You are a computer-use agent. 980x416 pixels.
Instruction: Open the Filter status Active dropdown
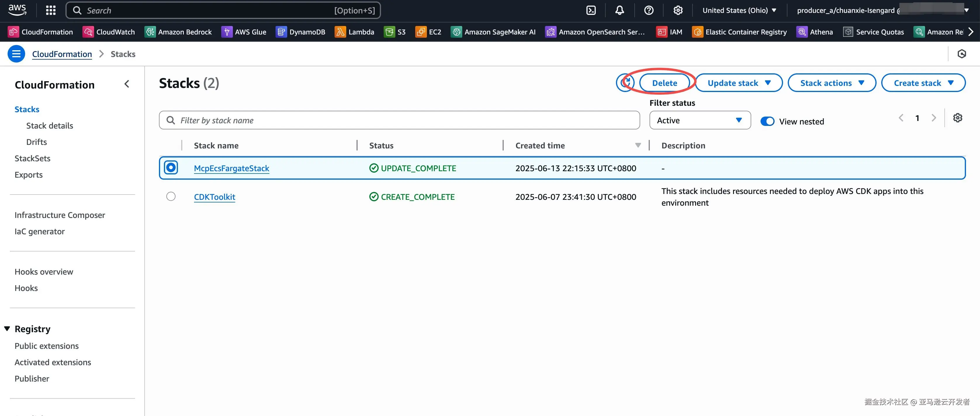click(x=699, y=121)
